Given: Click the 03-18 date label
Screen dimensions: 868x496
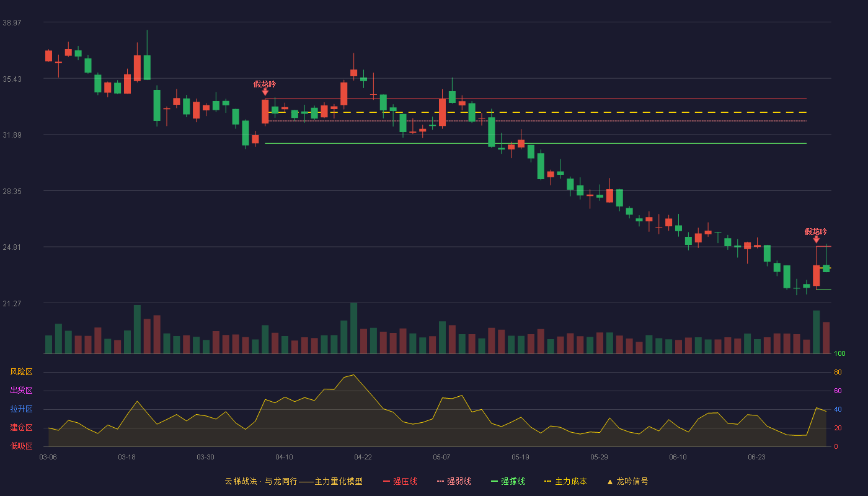Looking at the screenshot, I should point(126,457).
